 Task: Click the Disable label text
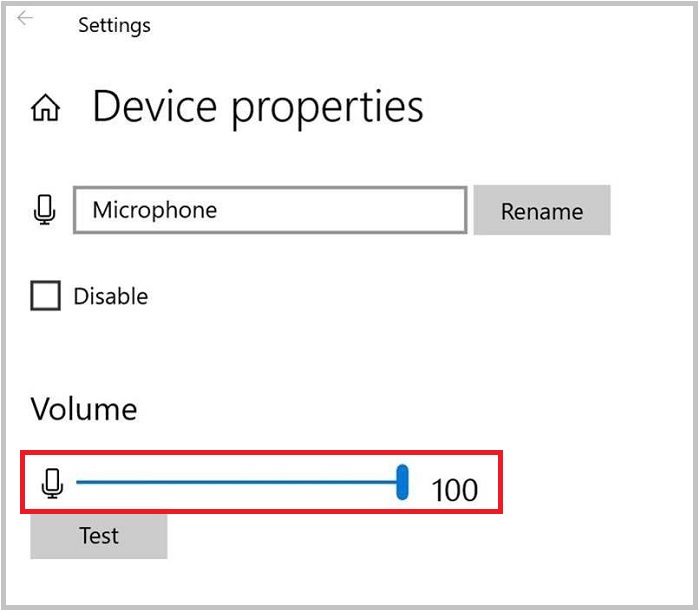(110, 297)
